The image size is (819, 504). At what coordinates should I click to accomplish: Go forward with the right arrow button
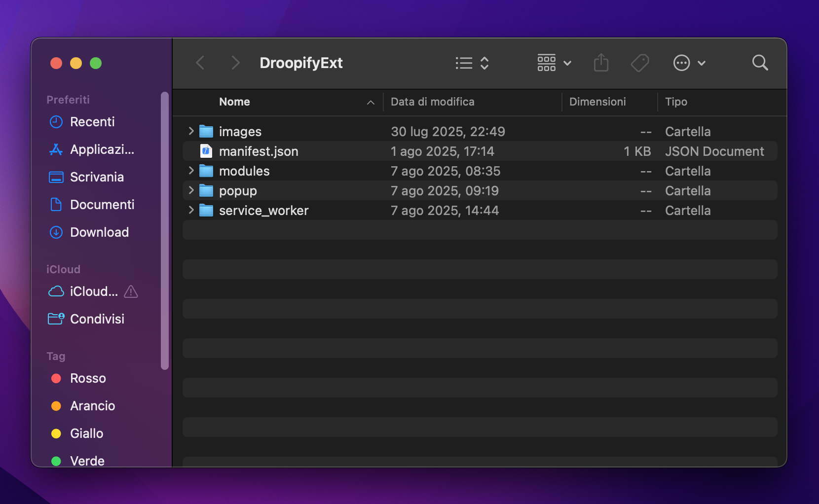[x=235, y=63]
